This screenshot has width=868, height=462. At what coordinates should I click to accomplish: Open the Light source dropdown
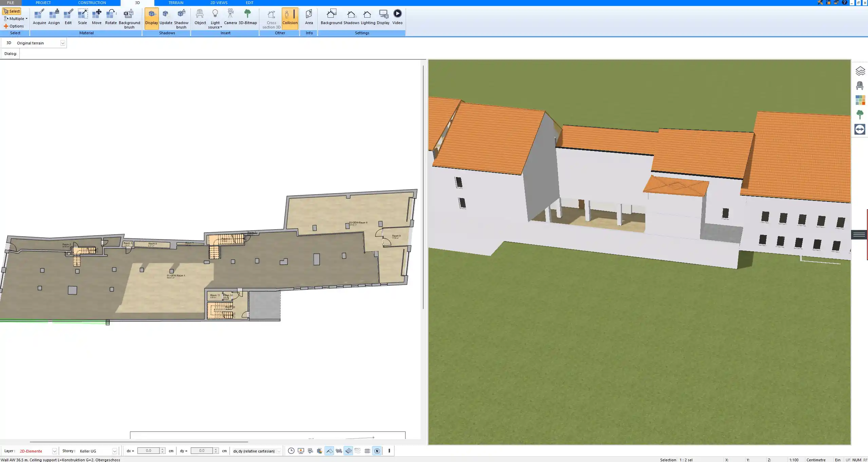tap(215, 19)
